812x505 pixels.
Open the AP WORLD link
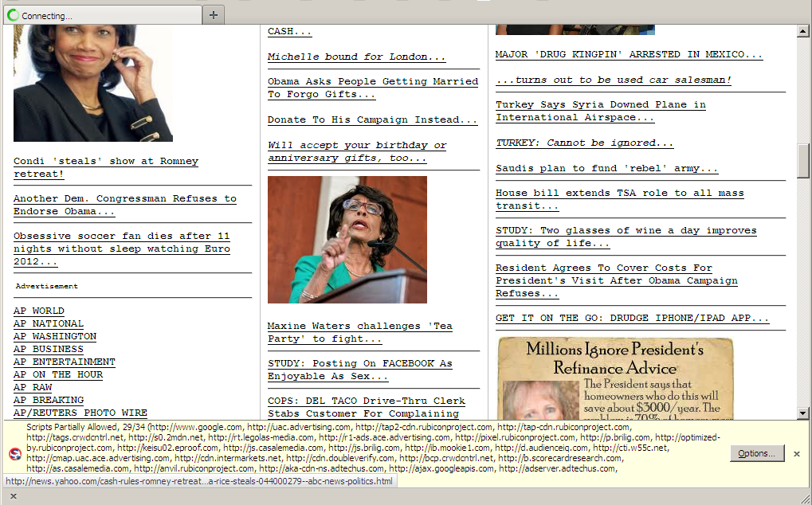click(39, 311)
